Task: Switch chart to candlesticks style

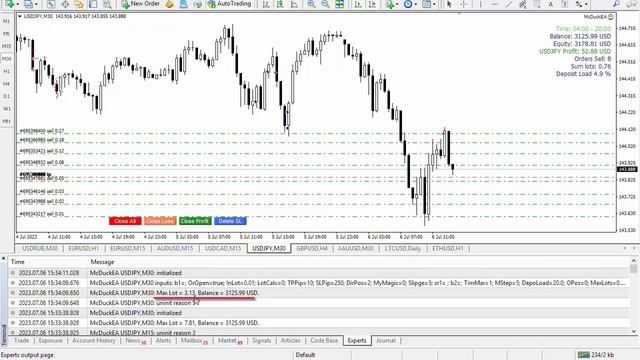Action: pyautogui.click(x=280, y=4)
